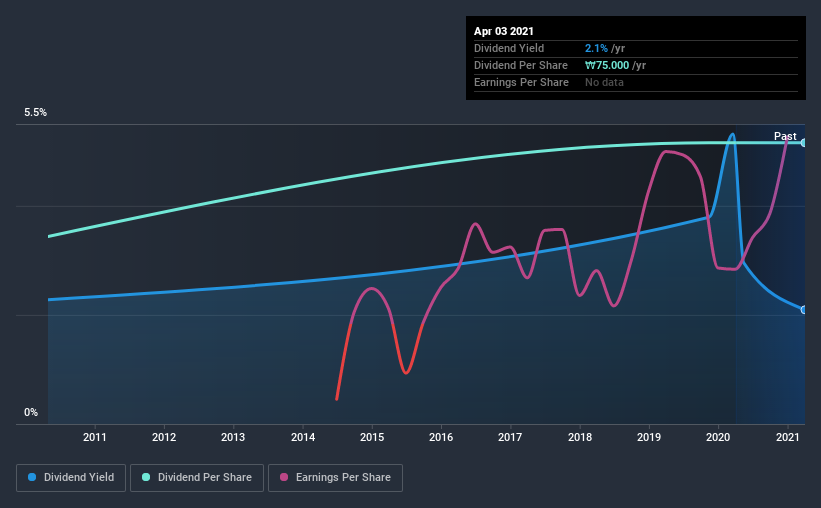The image size is (821, 508).
Task: Click the 2021 year axis label
Action: pos(787,437)
